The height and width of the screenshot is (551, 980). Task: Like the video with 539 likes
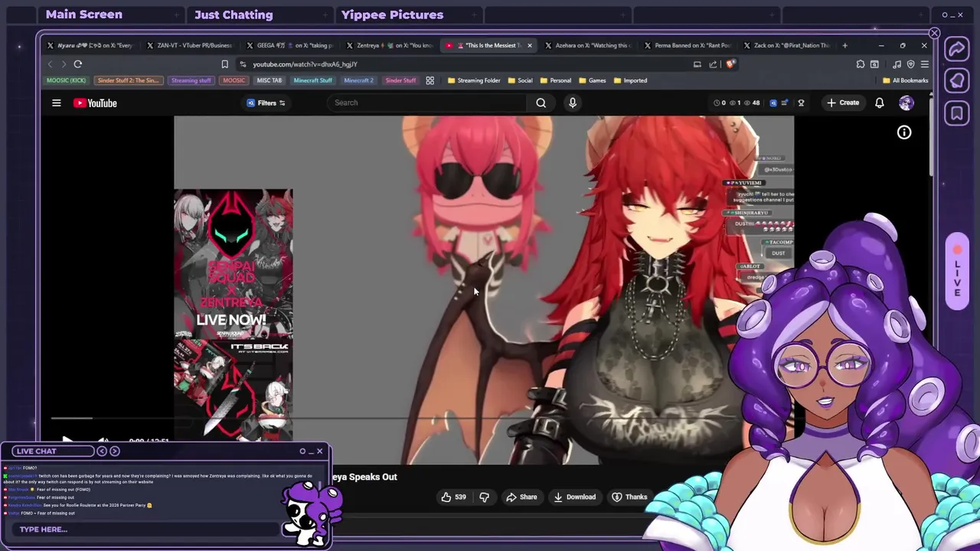[x=453, y=497]
